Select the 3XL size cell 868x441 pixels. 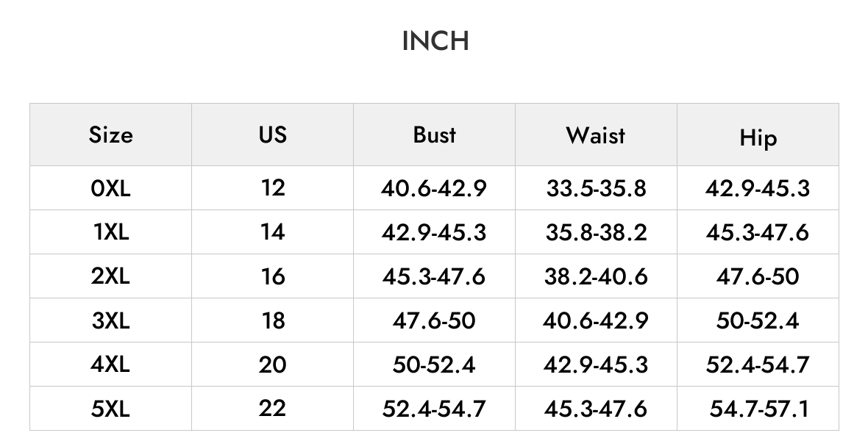pyautogui.click(x=111, y=320)
